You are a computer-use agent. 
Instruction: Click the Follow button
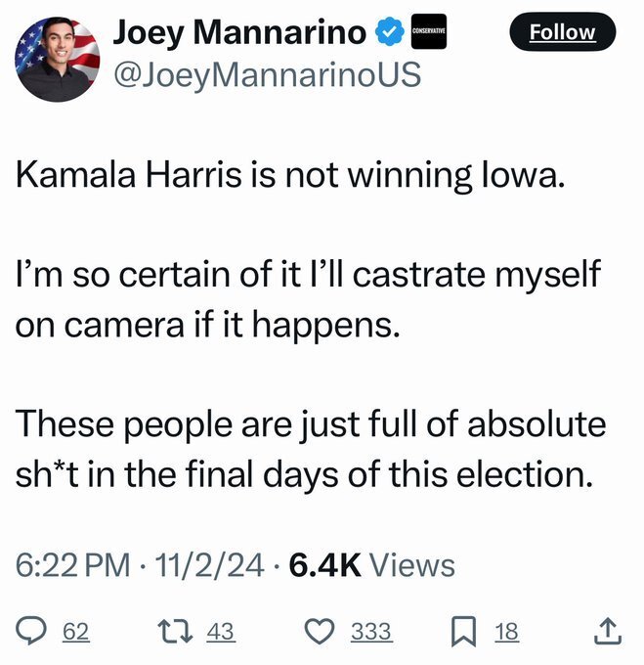point(562,32)
